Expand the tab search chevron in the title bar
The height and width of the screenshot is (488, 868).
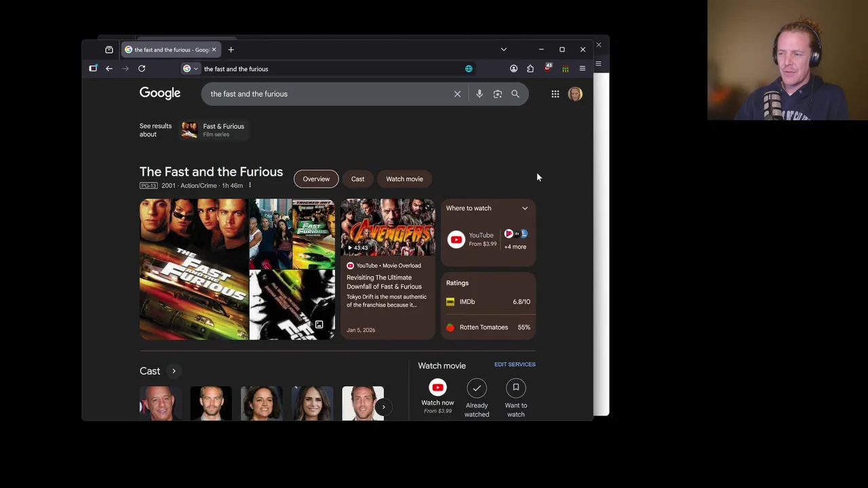click(503, 49)
